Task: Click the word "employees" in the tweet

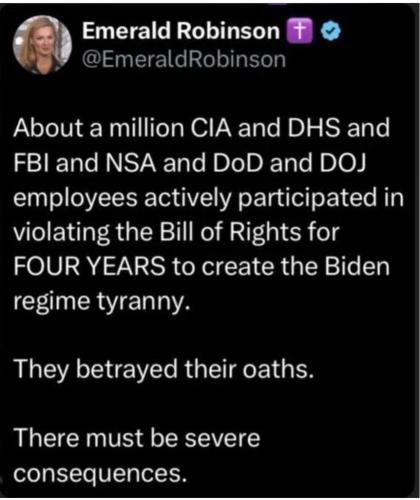Action: click(75, 199)
